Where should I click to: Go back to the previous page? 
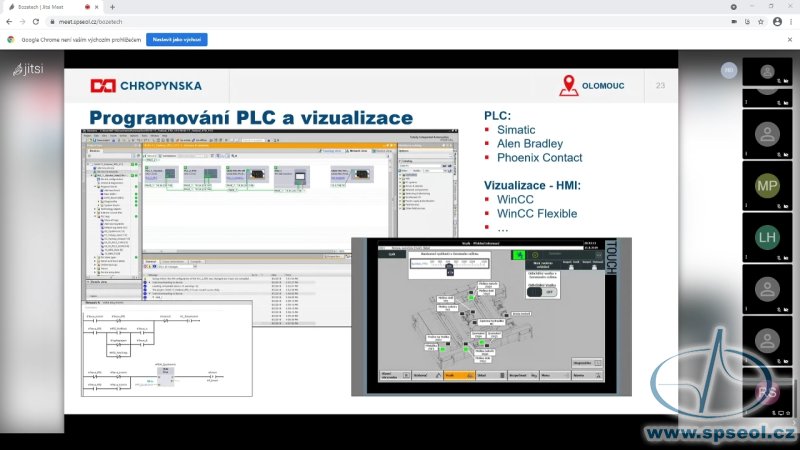[x=9, y=22]
